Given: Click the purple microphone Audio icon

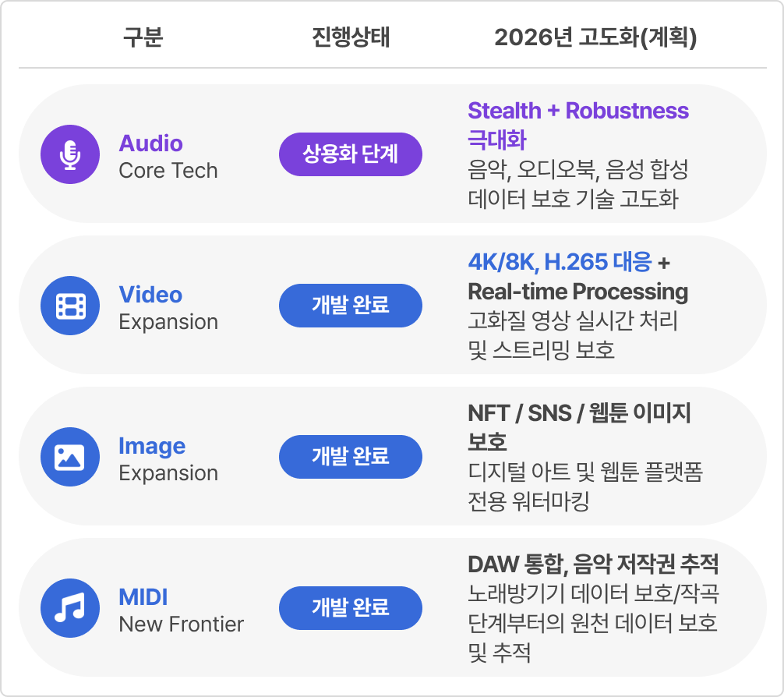Looking at the screenshot, I should click(x=70, y=154).
